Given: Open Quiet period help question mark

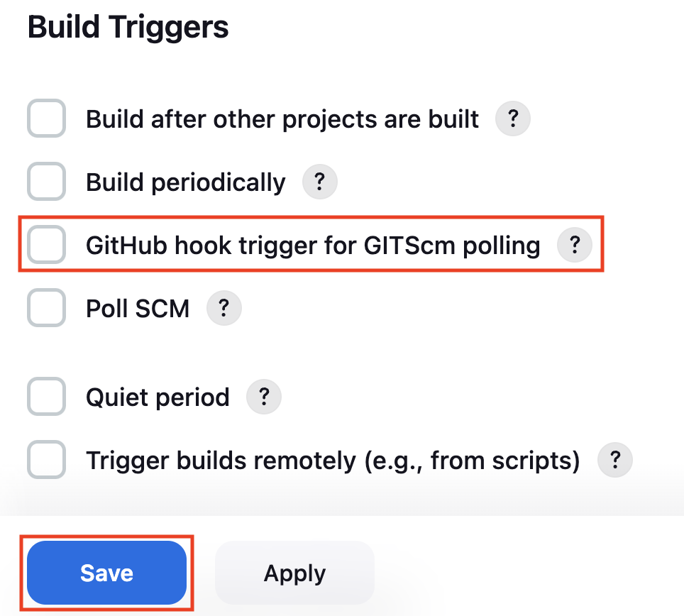Looking at the screenshot, I should pos(263,397).
